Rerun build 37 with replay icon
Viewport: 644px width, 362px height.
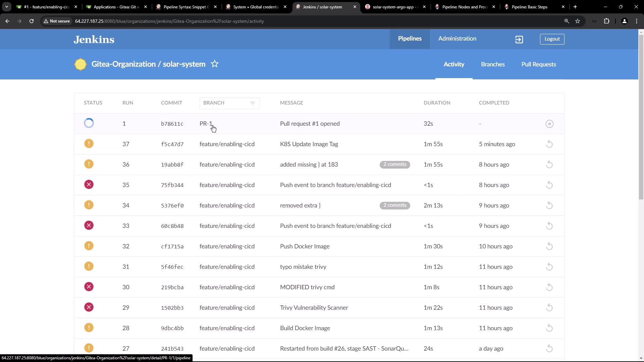tap(549, 144)
